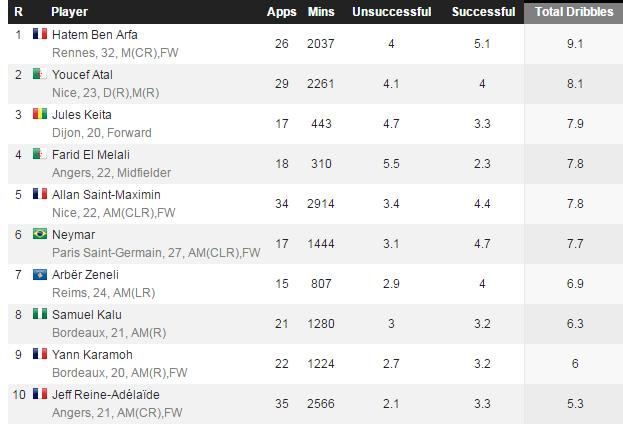Click the Player column header

tap(69, 12)
